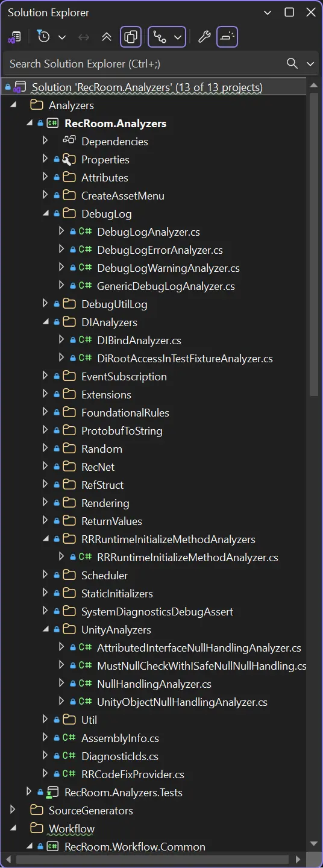Select the ReturnValues folder
This screenshot has width=323, height=868.
click(111, 521)
